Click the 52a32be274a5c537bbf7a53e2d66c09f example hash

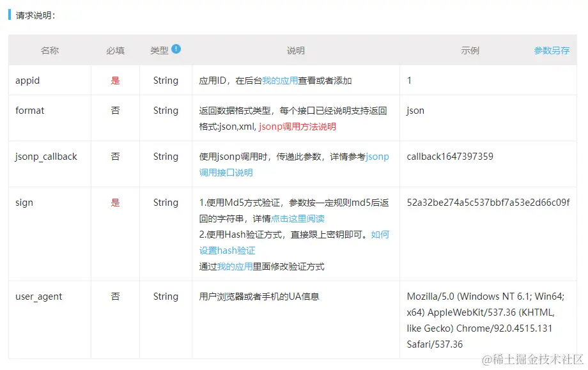click(488, 203)
